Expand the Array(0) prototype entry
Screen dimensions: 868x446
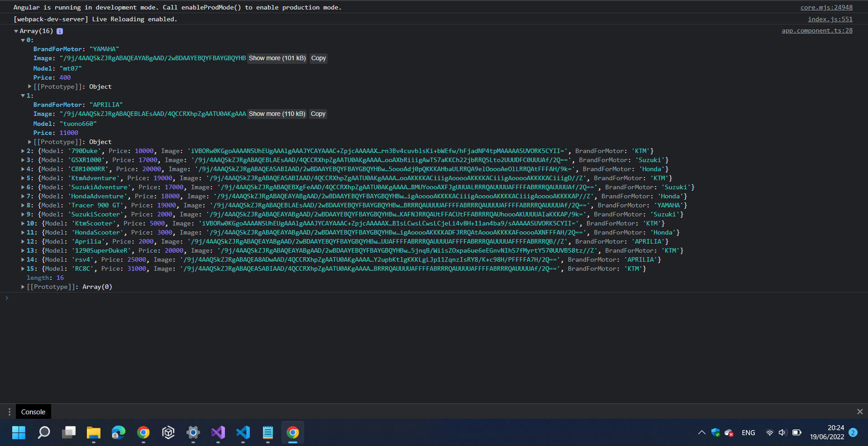[23, 287]
